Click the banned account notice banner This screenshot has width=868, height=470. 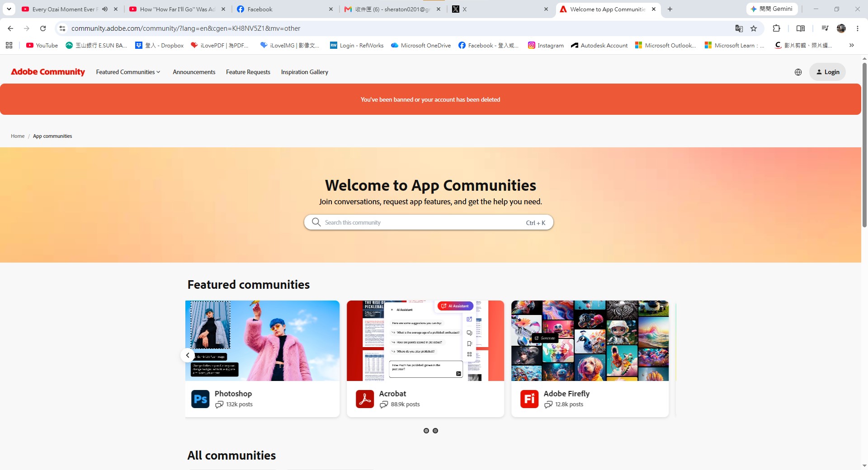click(430, 99)
